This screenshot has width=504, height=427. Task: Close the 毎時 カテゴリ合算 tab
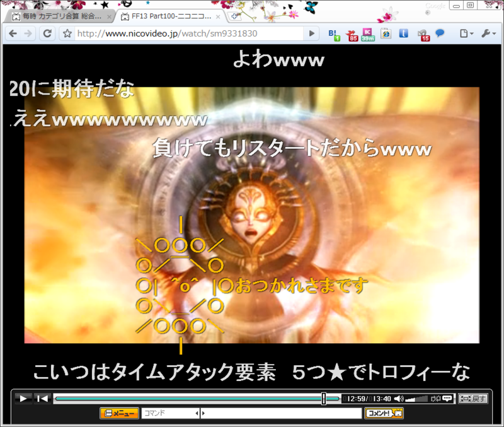(x=109, y=17)
